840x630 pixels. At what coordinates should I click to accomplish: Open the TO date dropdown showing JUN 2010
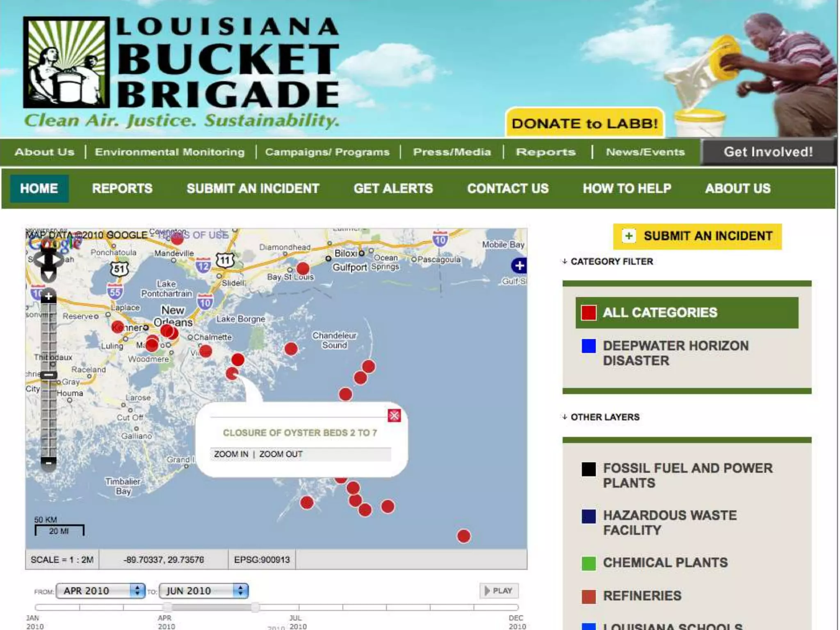point(203,591)
